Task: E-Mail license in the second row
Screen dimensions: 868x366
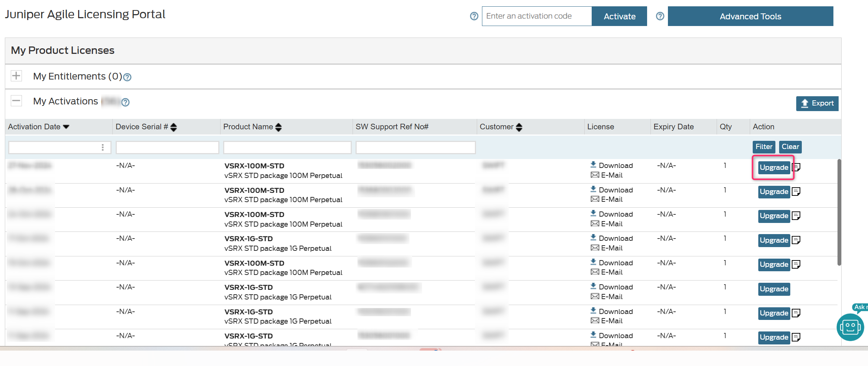Action: point(607,199)
